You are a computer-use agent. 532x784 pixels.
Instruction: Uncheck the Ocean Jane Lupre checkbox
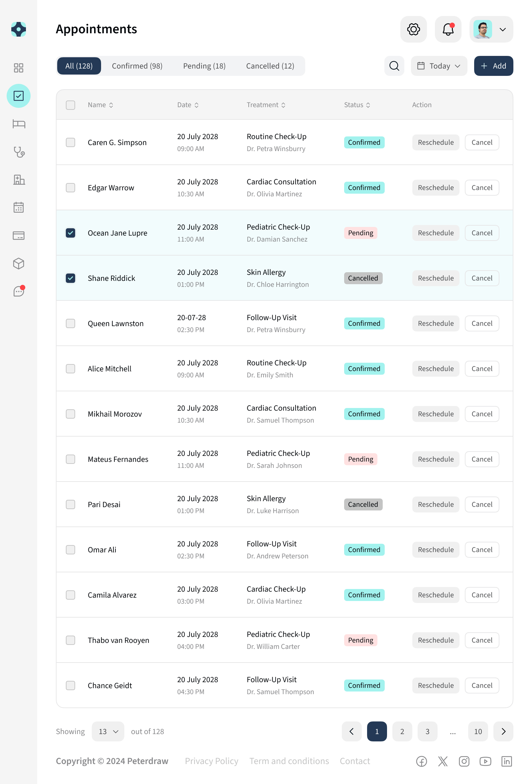[70, 233]
